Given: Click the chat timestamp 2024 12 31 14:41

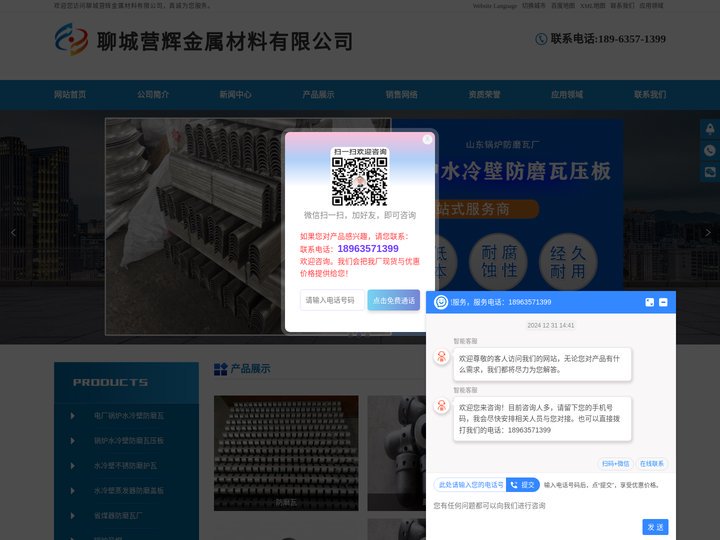Looking at the screenshot, I should [x=551, y=325].
